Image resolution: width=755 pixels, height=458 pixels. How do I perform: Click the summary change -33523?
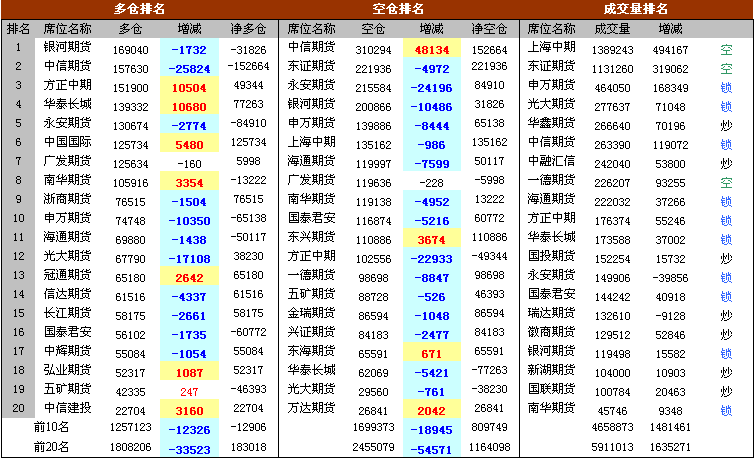coord(189,450)
